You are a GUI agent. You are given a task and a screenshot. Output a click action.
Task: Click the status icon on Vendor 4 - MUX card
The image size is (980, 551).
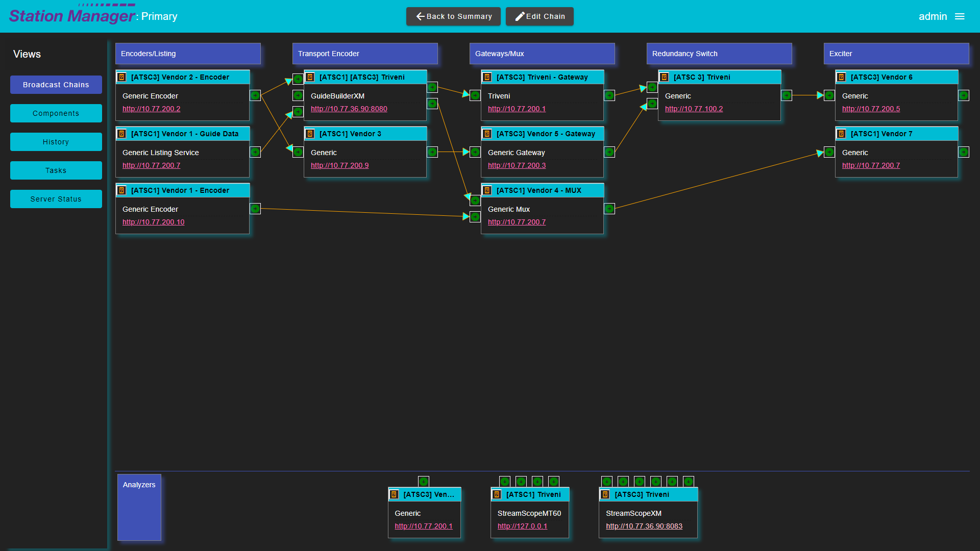(487, 191)
